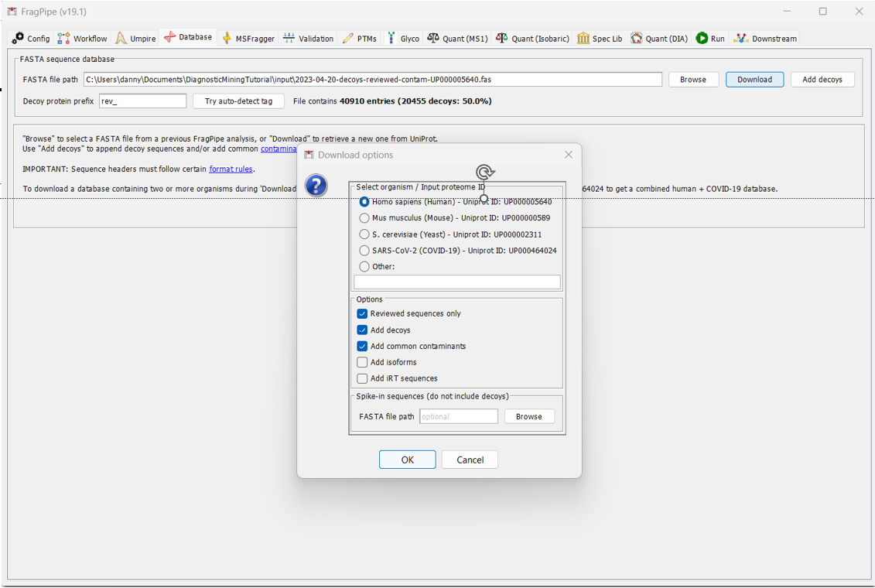Screen dimensions: 875x588
Task: Enable Add isoforms checkbox
Action: pyautogui.click(x=362, y=362)
